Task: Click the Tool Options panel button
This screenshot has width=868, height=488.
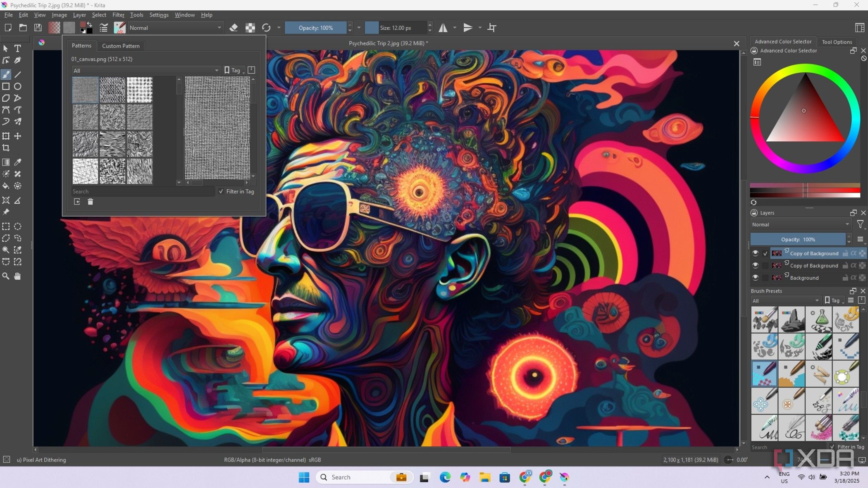Action: point(837,41)
